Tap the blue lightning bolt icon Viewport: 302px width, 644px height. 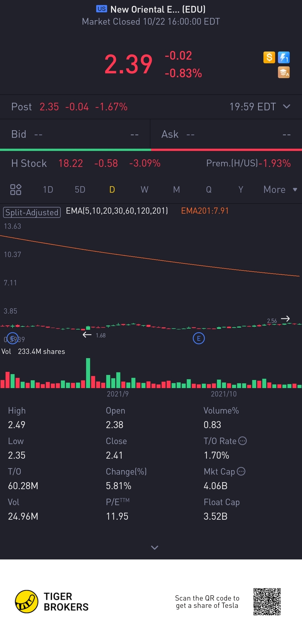(284, 57)
